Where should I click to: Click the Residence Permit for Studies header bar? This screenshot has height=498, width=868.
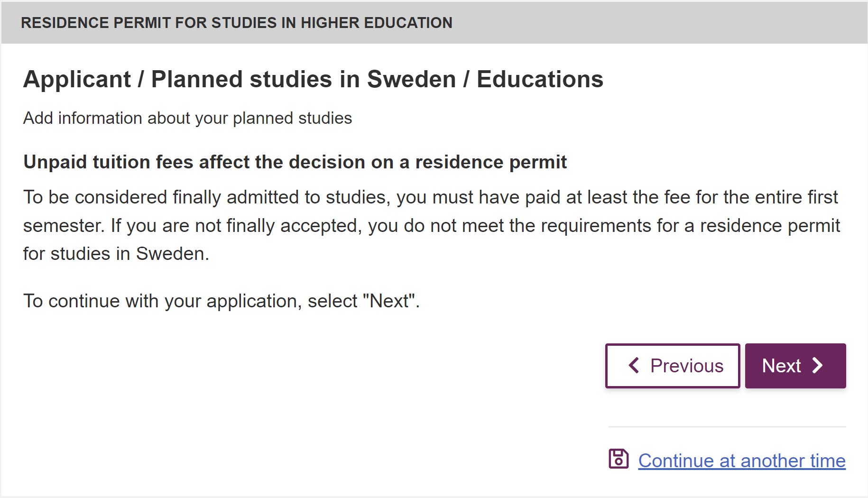tap(434, 23)
